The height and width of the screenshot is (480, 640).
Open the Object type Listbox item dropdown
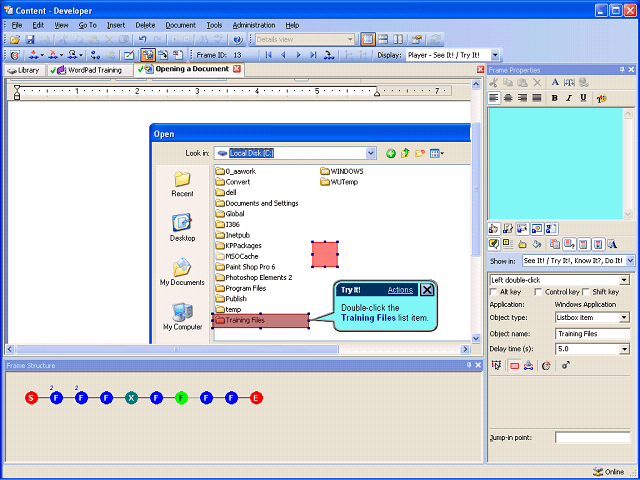tap(624, 318)
